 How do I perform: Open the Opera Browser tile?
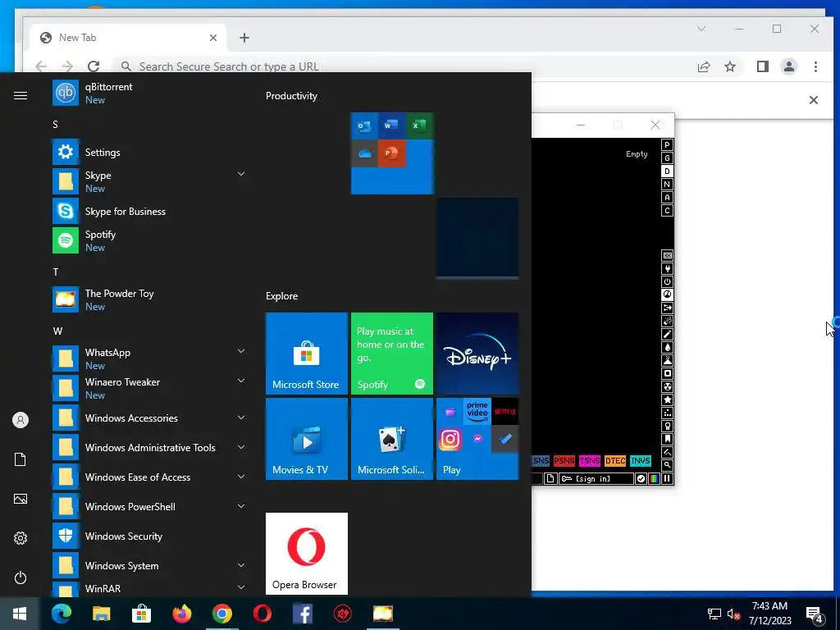[x=307, y=554]
